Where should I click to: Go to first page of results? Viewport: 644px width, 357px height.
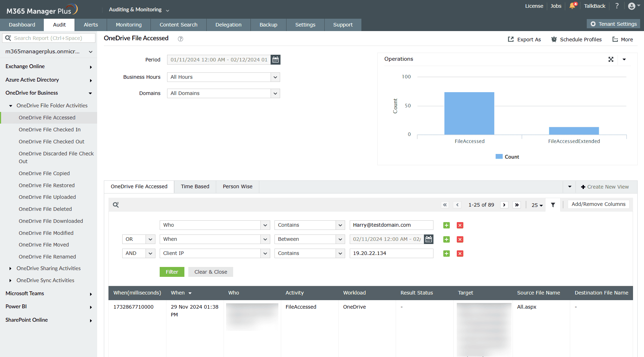(x=445, y=205)
